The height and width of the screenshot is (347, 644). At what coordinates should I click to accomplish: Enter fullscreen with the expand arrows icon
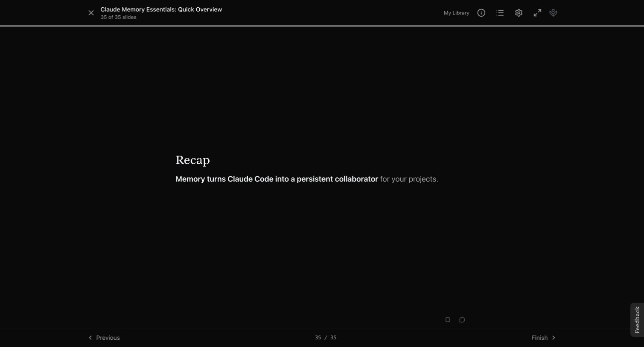[537, 13]
